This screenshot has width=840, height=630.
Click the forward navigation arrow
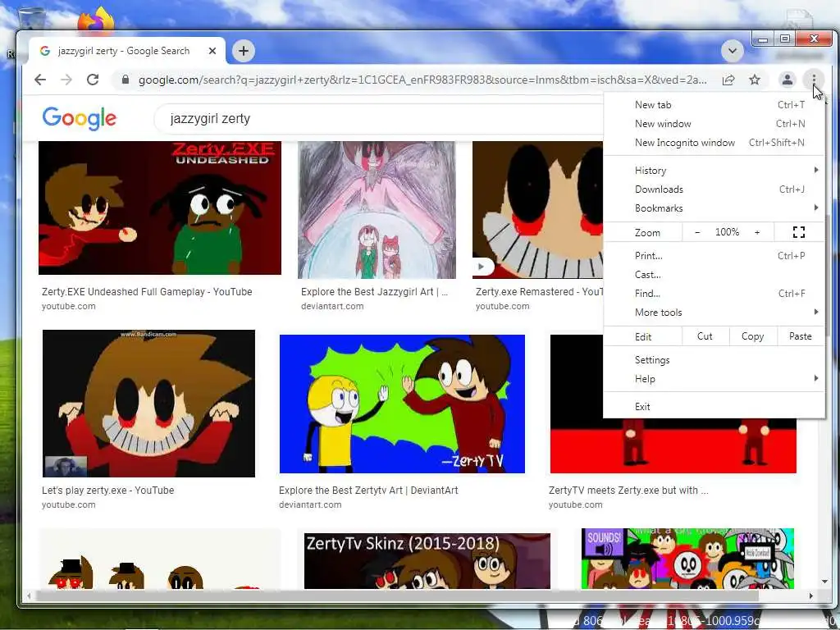66,80
